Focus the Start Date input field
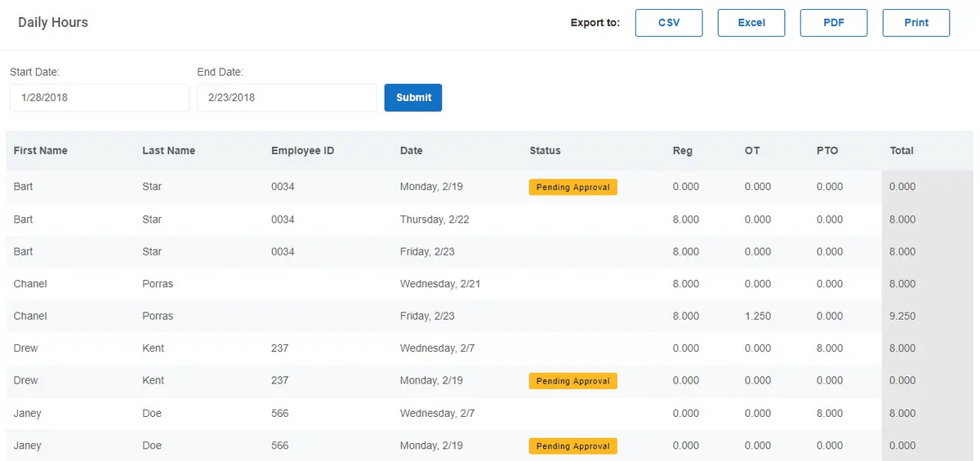980x461 pixels. pyautogui.click(x=100, y=97)
